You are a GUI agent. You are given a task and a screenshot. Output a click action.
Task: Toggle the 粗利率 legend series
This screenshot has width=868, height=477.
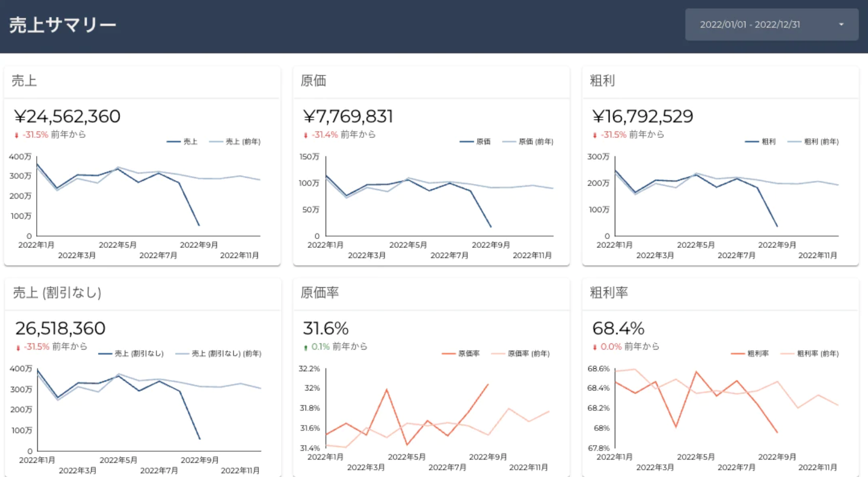pos(750,354)
